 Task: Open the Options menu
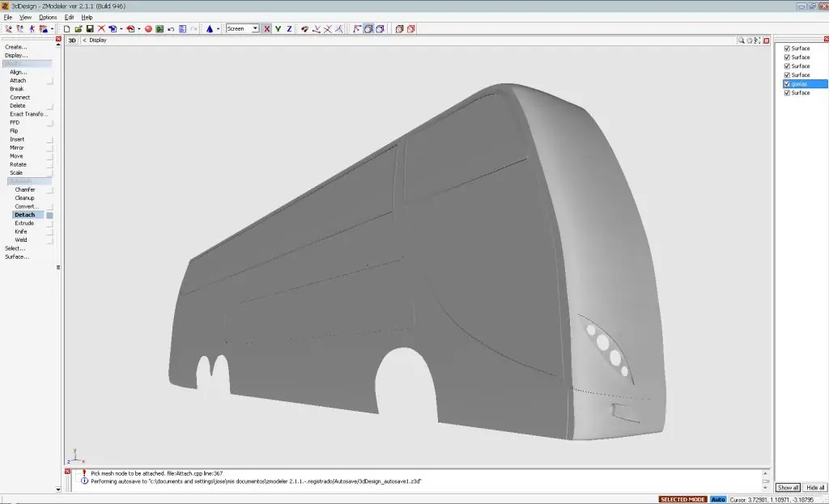48,18
